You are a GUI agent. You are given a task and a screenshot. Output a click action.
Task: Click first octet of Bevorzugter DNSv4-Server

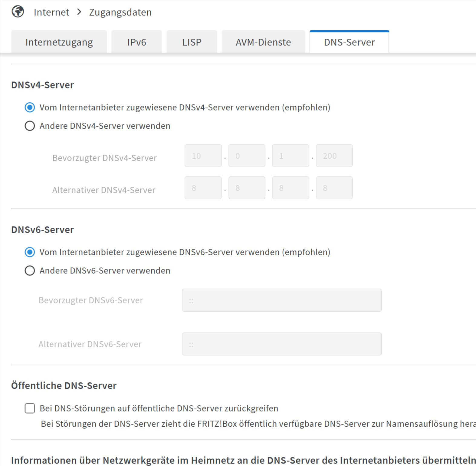click(x=203, y=156)
